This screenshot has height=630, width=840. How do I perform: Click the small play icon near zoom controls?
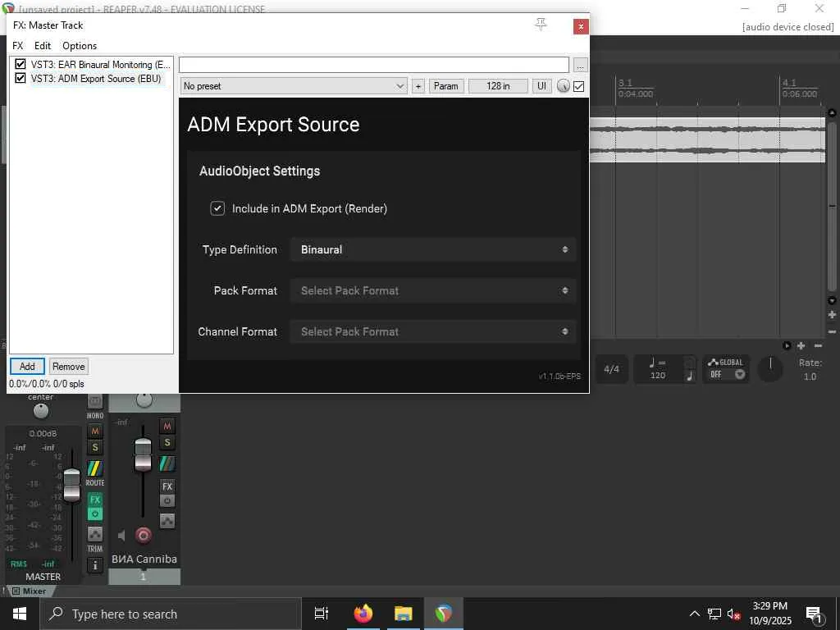click(x=787, y=346)
